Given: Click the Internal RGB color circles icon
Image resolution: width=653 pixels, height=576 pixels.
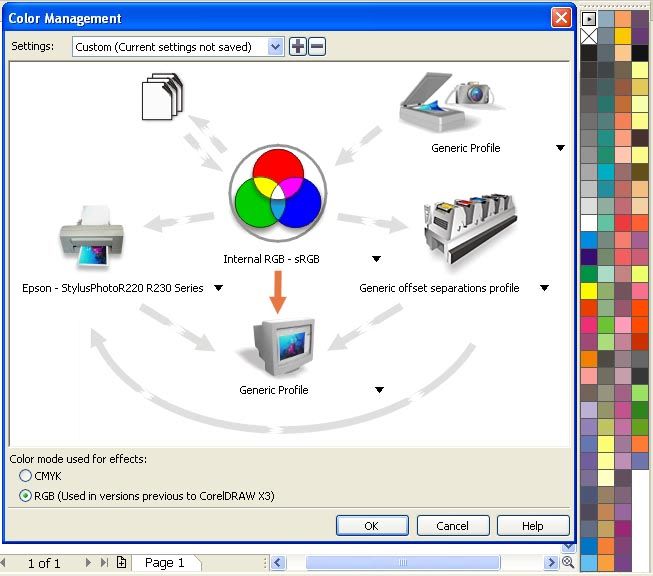Looking at the screenshot, I should [278, 193].
